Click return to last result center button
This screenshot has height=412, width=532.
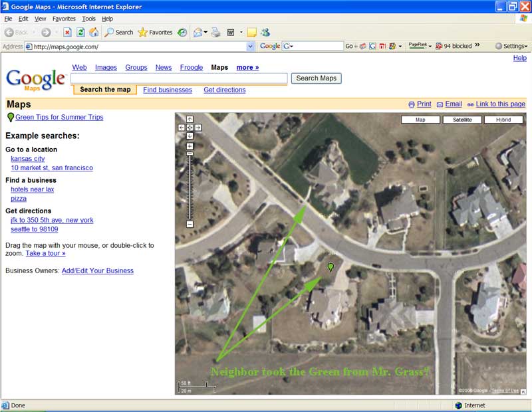click(190, 128)
